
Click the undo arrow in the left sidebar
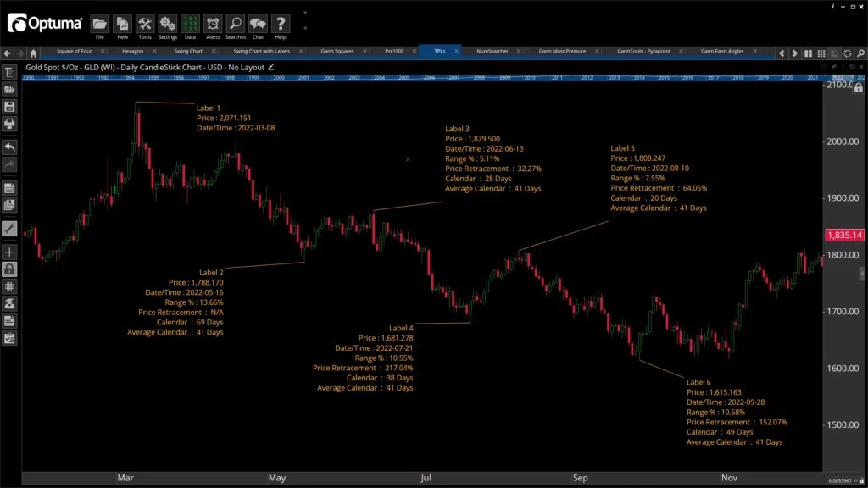10,147
